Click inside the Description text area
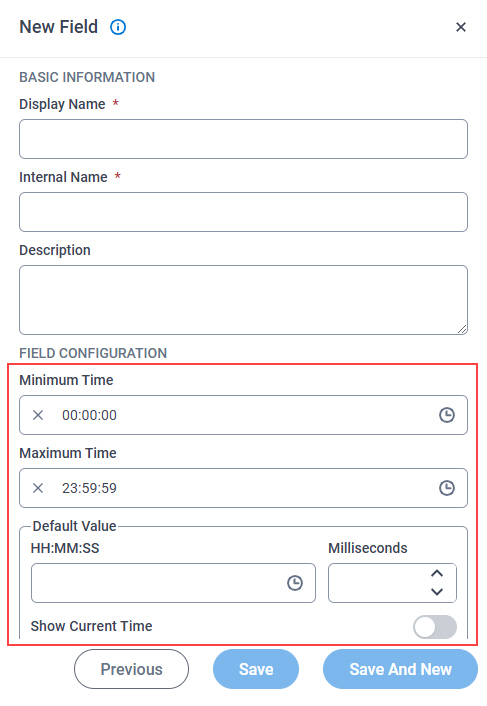The image size is (487, 706). point(243,300)
